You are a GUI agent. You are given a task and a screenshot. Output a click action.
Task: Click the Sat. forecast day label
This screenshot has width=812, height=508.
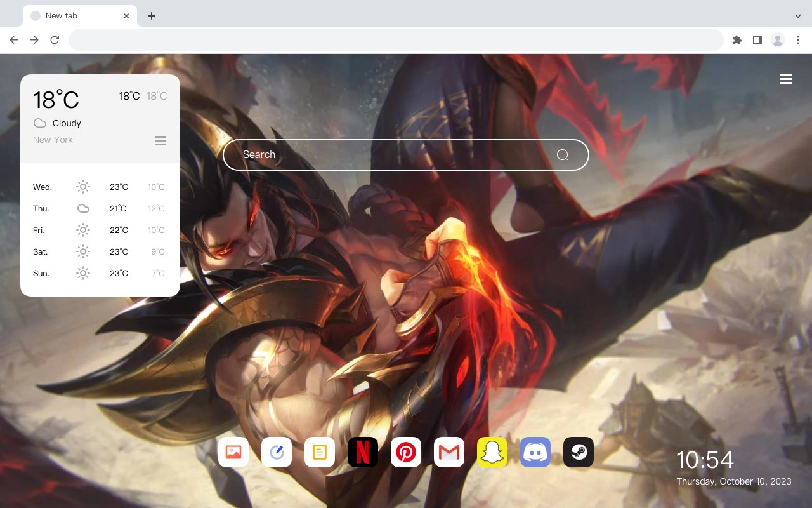pos(41,251)
